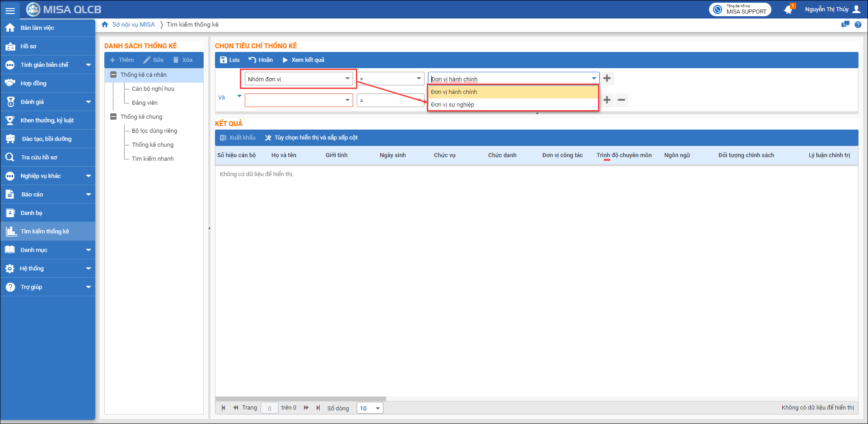Click the page number input field
Viewport: 868px width, 424px height.
click(x=270, y=408)
